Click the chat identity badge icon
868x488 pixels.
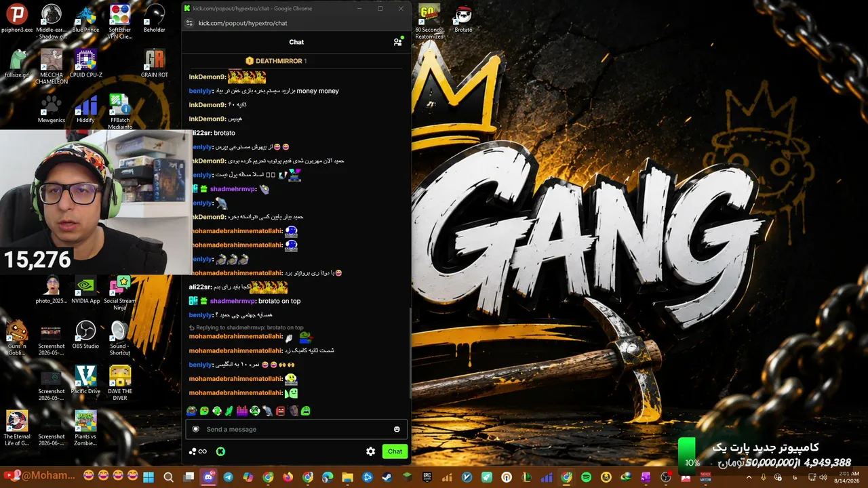pos(196,429)
